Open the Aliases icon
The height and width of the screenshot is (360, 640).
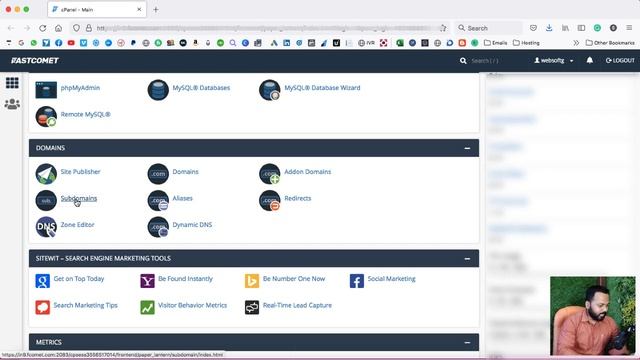click(158, 200)
